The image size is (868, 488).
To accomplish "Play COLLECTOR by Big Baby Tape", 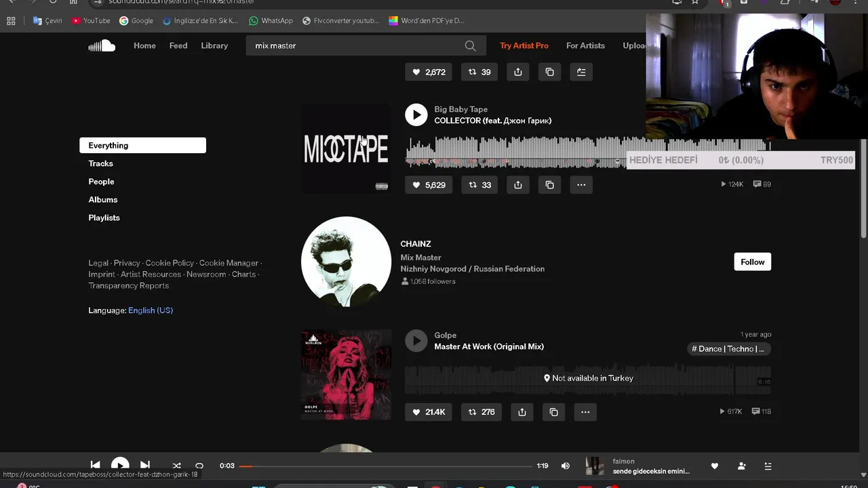I will pos(416,115).
